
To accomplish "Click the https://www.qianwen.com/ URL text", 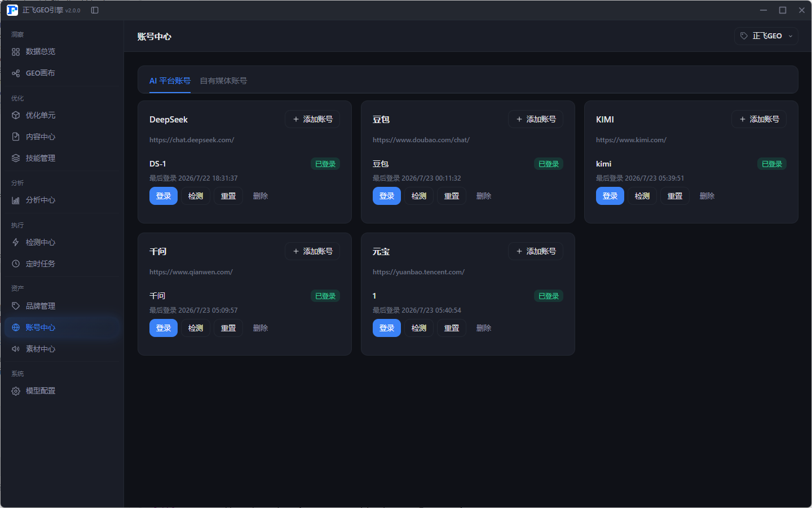I will [x=191, y=272].
